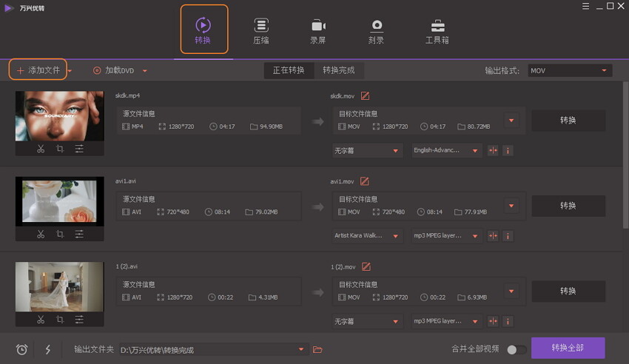Open the hamburger menu icon
The image size is (629, 364).
pos(585,6)
